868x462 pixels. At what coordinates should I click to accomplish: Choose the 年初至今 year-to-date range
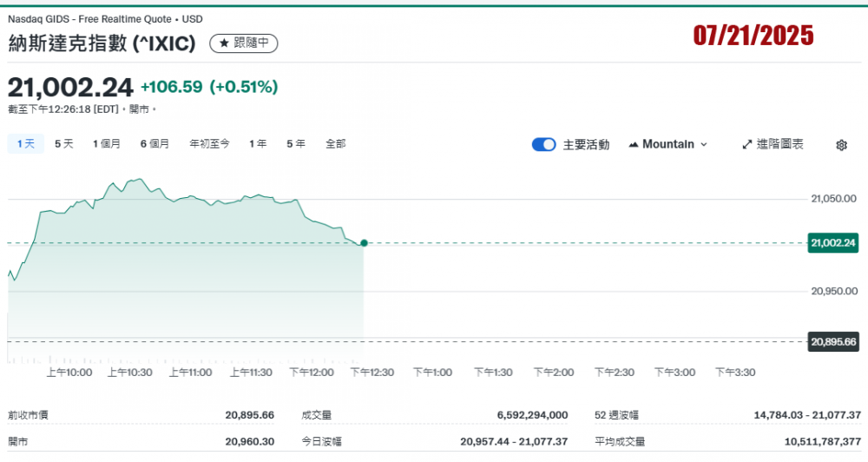[x=209, y=144]
